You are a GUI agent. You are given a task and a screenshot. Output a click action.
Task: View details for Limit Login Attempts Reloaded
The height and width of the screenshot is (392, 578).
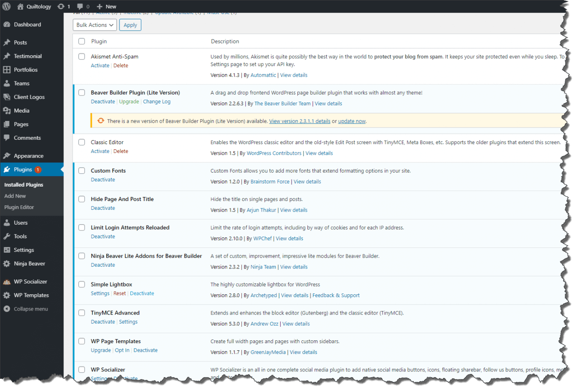289,238
